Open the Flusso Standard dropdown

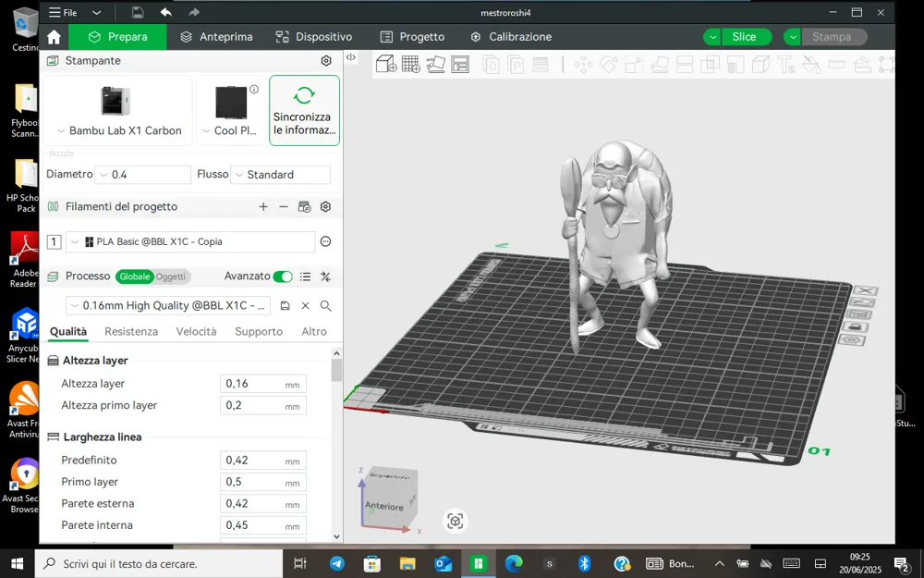tap(281, 175)
